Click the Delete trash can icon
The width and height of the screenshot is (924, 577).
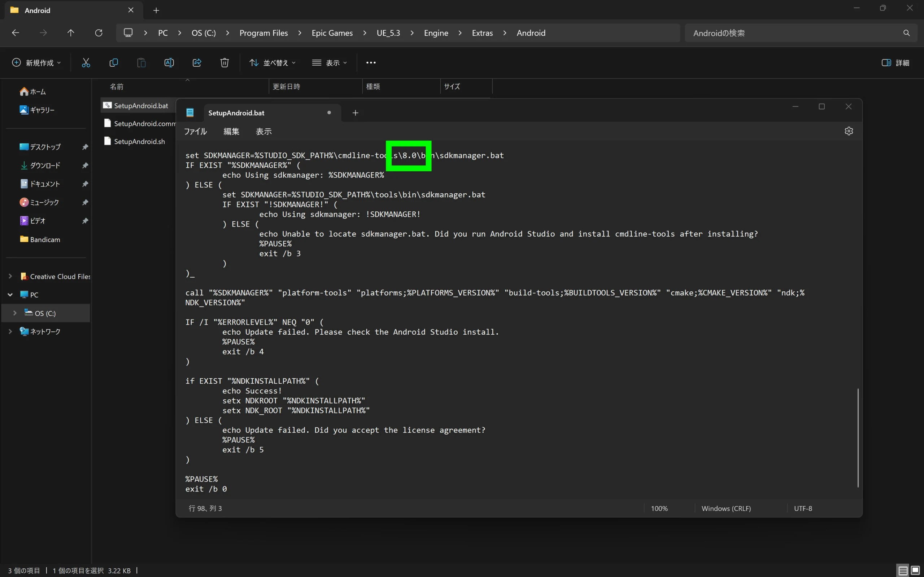(x=225, y=63)
